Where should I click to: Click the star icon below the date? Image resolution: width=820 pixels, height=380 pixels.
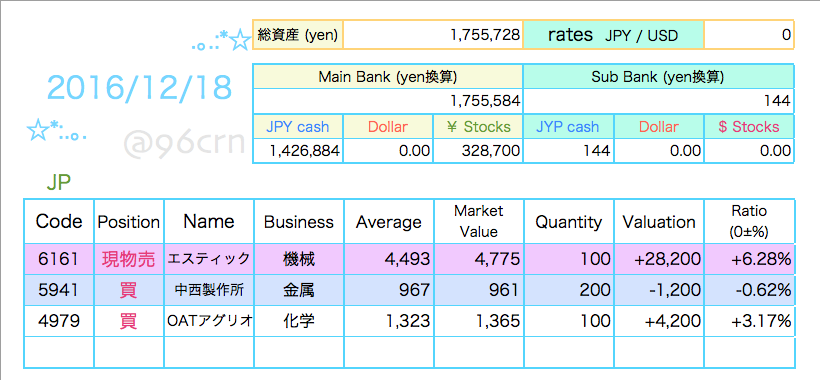tap(38, 130)
